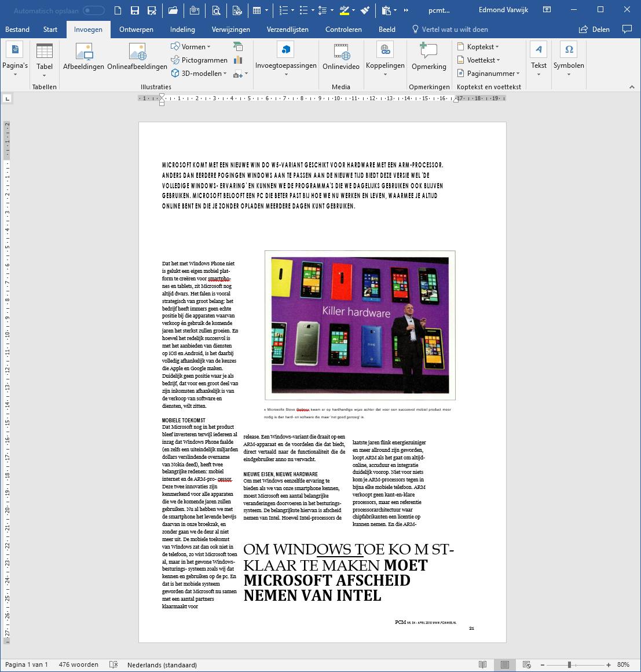Image resolution: width=641 pixels, height=672 pixels.
Task: Switch to the Ontwerpen tab
Action: pos(136,29)
